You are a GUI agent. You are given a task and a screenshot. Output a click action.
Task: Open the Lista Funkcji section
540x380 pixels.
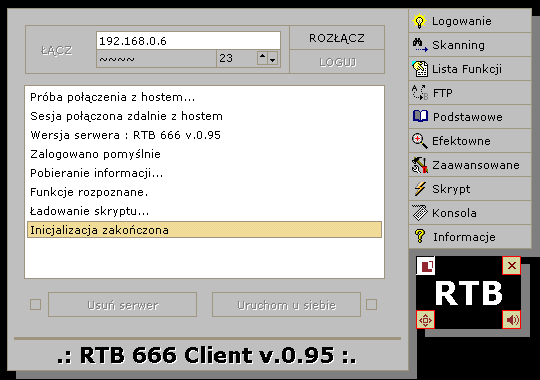[x=470, y=69]
